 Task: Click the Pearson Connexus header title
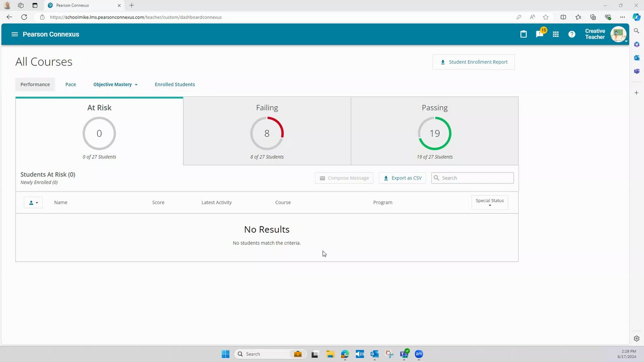[51, 34]
